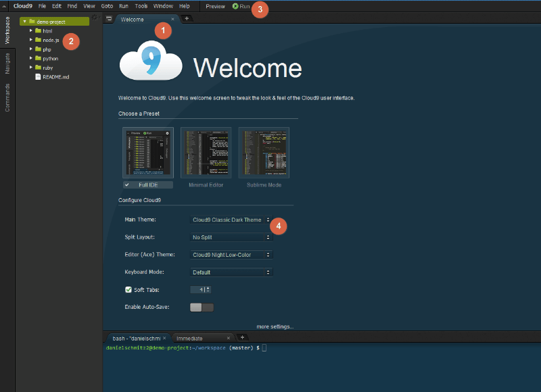The image size is (541, 392).
Task: Expand the html folder arrow
Action: [x=31, y=30]
